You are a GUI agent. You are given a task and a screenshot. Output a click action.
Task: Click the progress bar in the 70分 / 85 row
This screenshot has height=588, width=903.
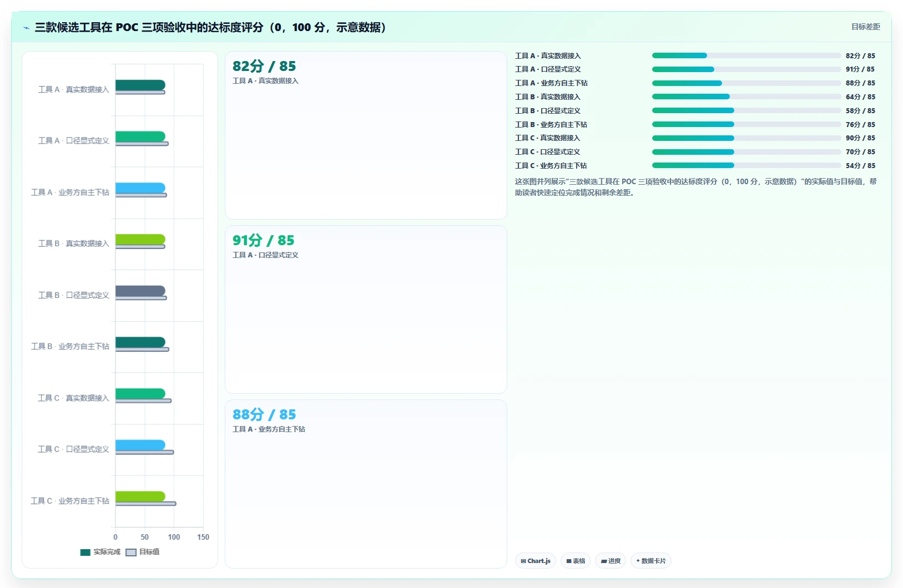(746, 152)
